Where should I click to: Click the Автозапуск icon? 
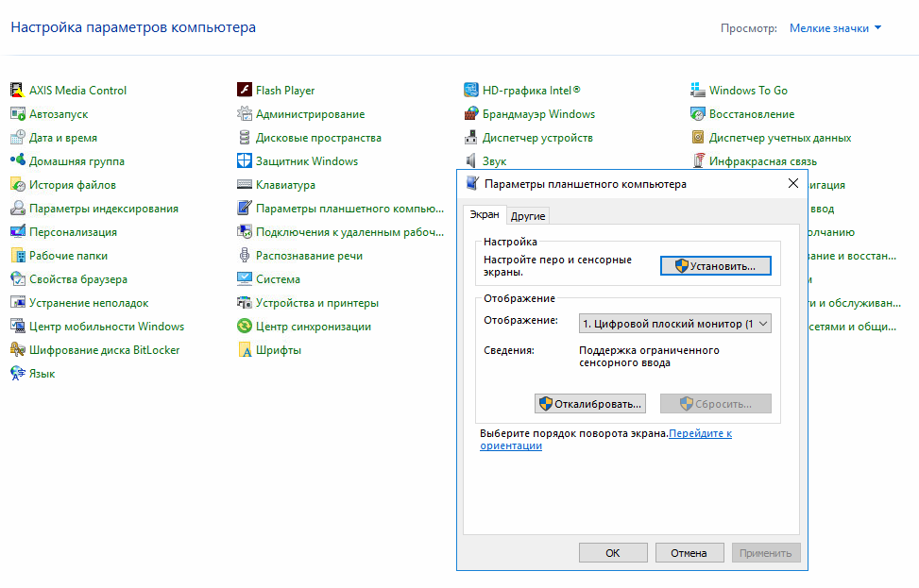click(x=17, y=113)
